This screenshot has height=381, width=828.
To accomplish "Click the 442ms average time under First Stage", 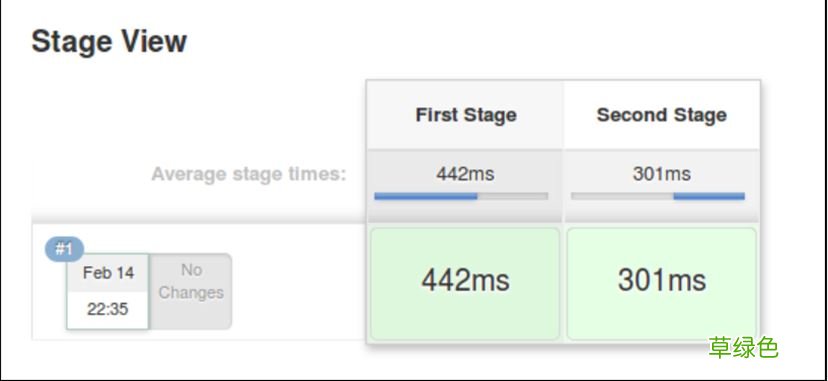I will (465, 174).
